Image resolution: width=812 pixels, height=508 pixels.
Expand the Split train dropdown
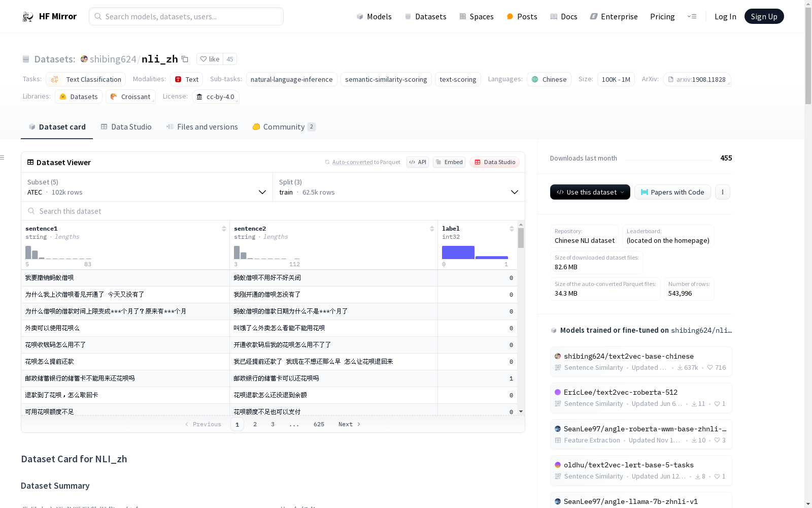click(x=399, y=187)
